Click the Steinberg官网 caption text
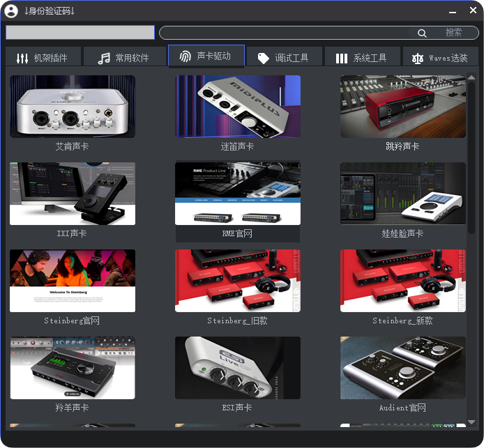 point(72,320)
